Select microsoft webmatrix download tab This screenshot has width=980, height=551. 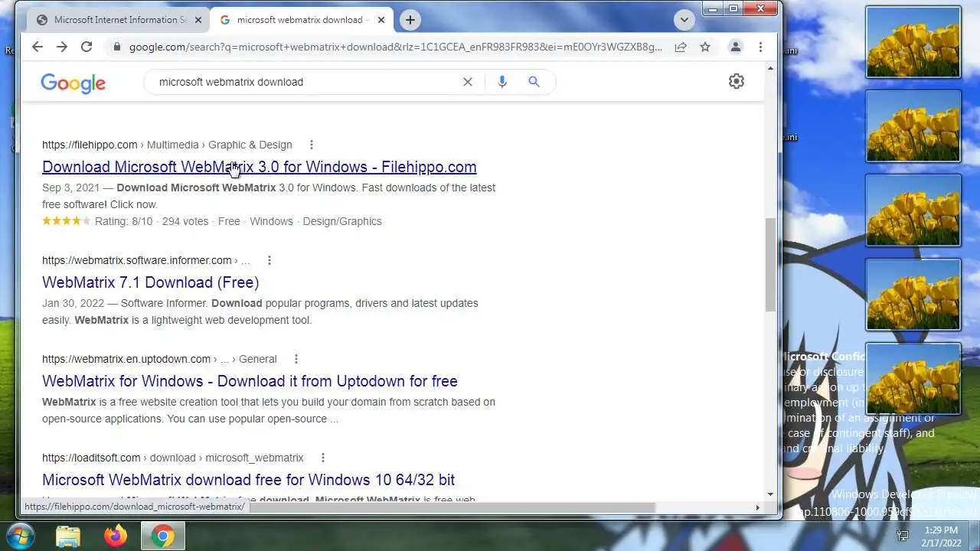301,20
